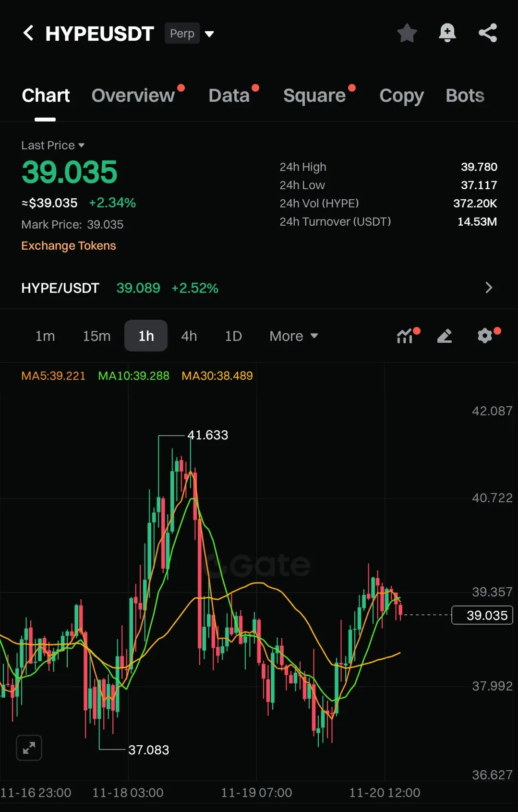This screenshot has height=812, width=518.
Task: Open the Square tab
Action: [314, 96]
